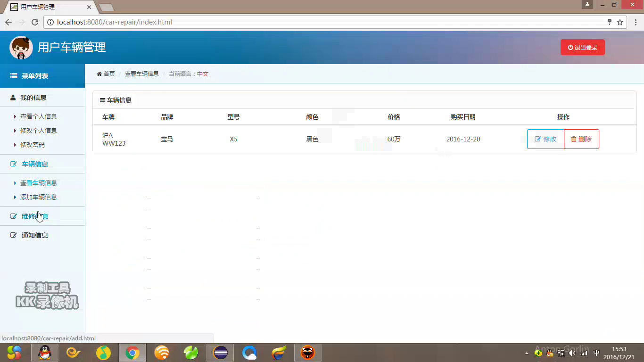Open 查看个人信息 in the sidebar
The height and width of the screenshot is (362, 644).
(38, 116)
